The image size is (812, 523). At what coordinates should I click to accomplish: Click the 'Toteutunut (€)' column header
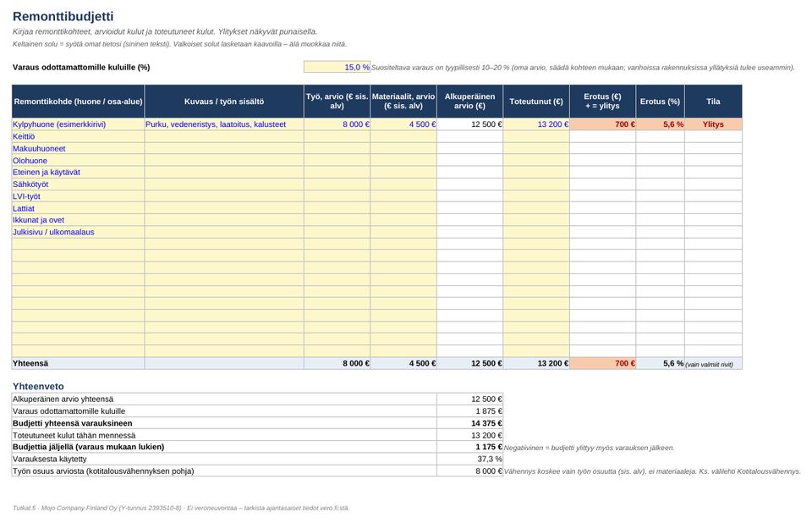[x=536, y=101]
